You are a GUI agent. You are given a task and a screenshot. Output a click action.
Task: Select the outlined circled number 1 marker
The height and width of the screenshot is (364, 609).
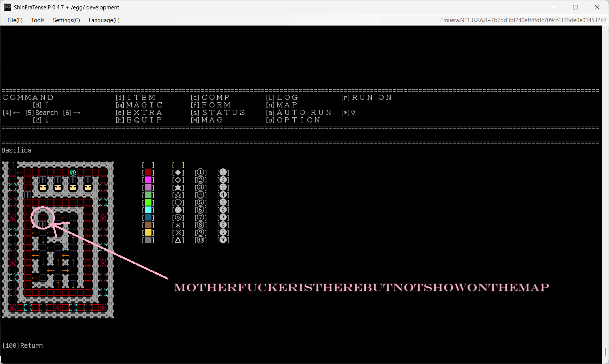point(201,172)
